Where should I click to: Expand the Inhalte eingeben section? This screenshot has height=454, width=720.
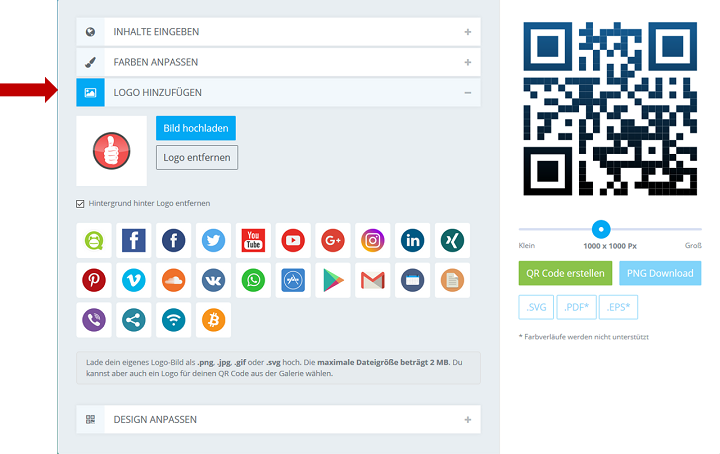[278, 32]
